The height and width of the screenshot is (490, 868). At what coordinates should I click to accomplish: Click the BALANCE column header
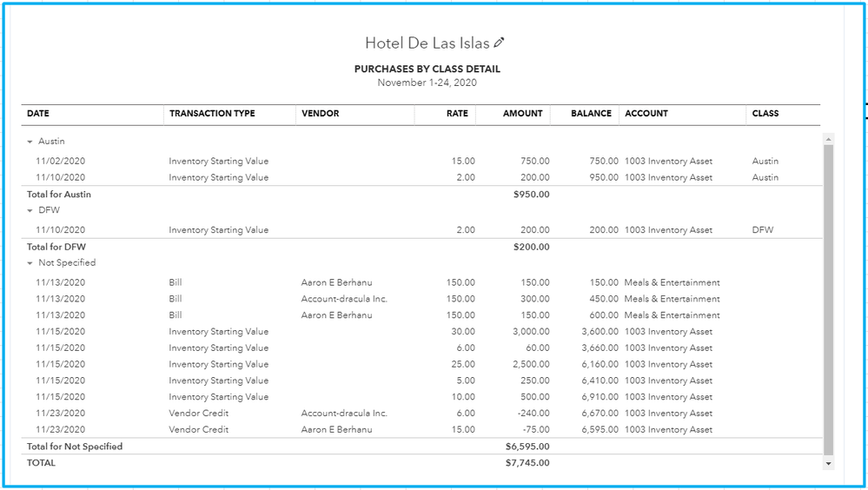pos(591,114)
